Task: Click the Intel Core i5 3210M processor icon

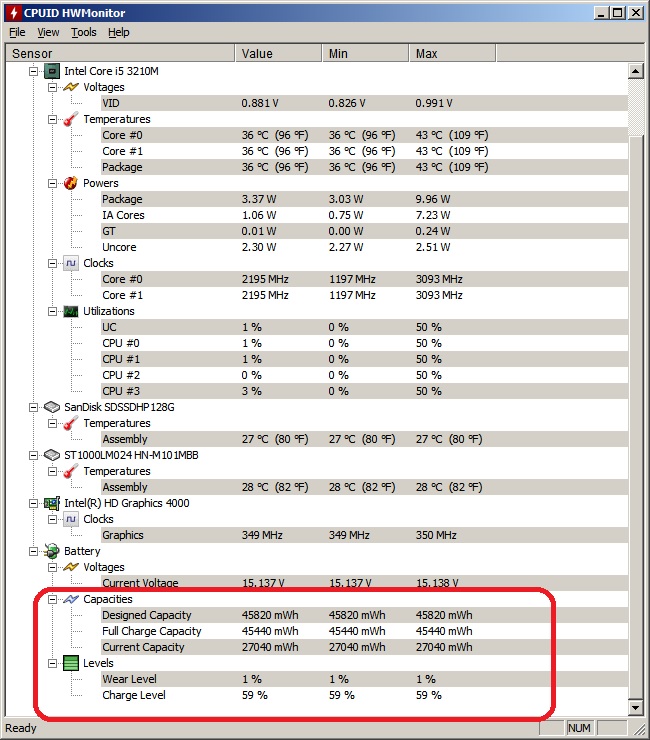Action: pos(51,71)
